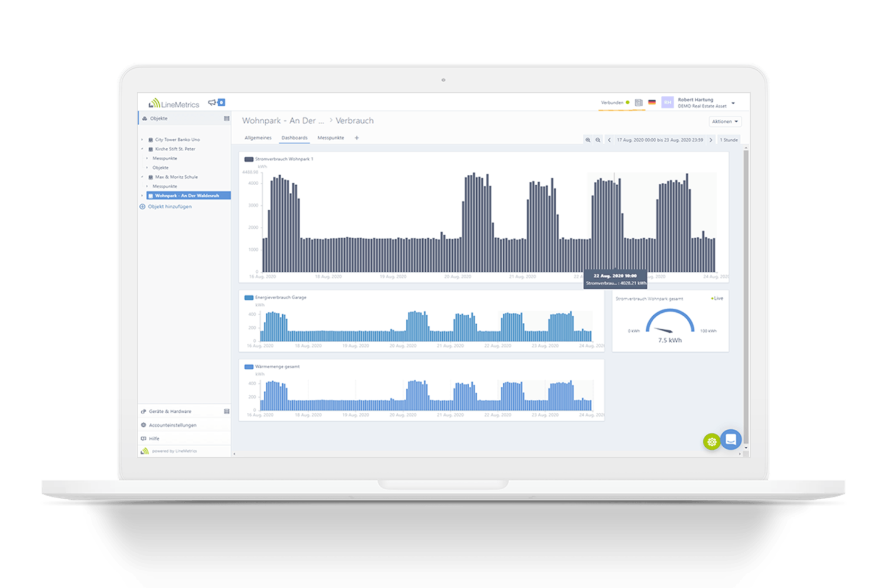Advance to the next time period
882x588 pixels.
coord(711,140)
